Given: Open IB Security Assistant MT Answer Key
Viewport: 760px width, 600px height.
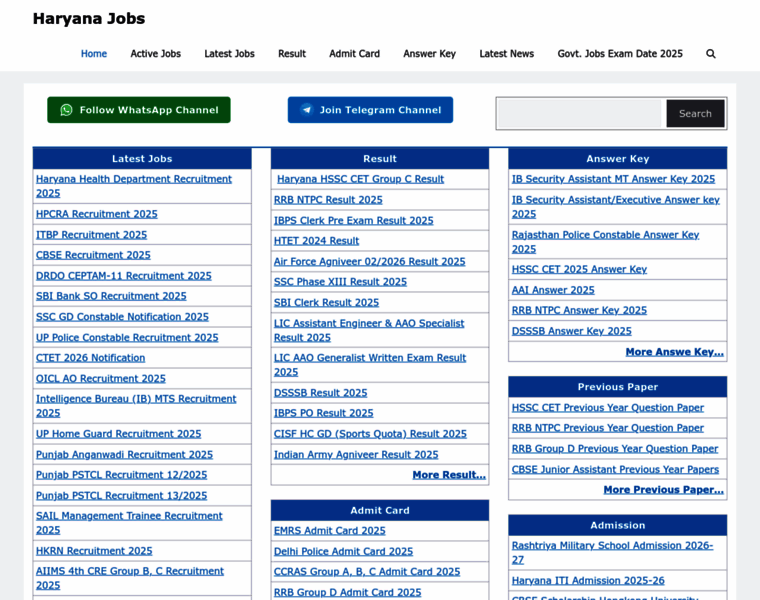Looking at the screenshot, I should 613,179.
